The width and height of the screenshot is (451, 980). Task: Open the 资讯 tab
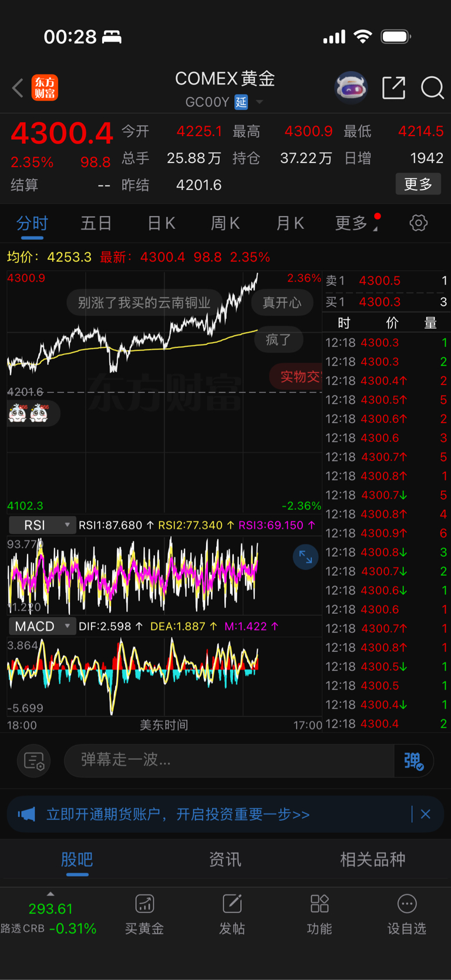pyautogui.click(x=225, y=860)
